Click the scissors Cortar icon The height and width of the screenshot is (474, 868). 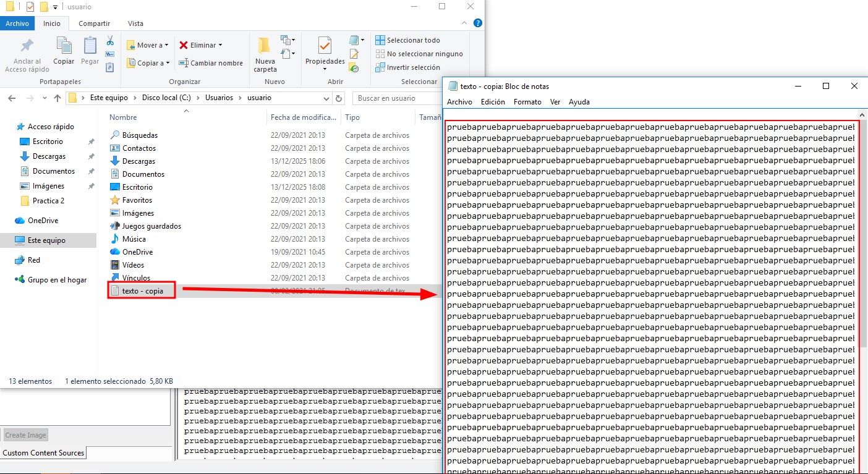click(110, 41)
